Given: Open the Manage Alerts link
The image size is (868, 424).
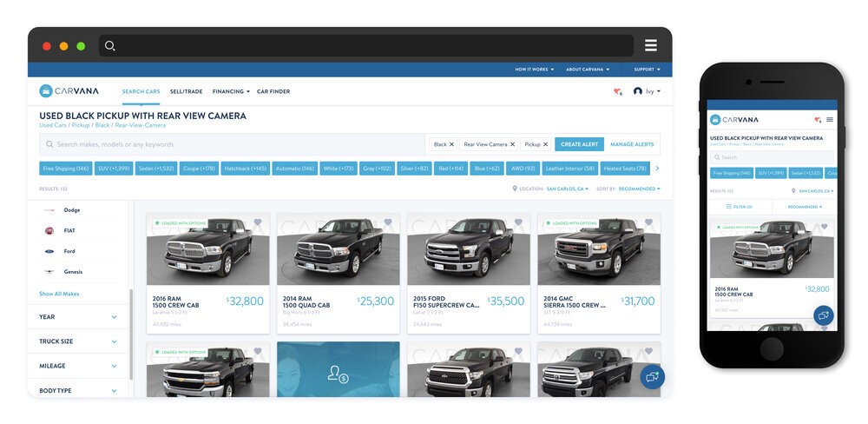Looking at the screenshot, I should click(632, 144).
